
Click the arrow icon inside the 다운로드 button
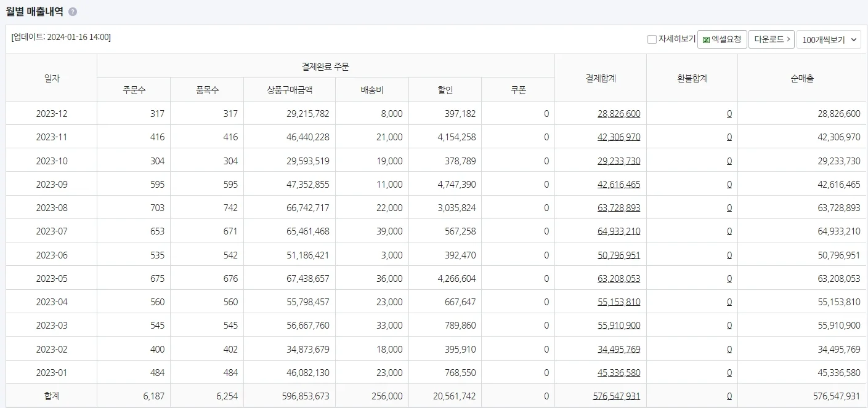click(x=789, y=39)
